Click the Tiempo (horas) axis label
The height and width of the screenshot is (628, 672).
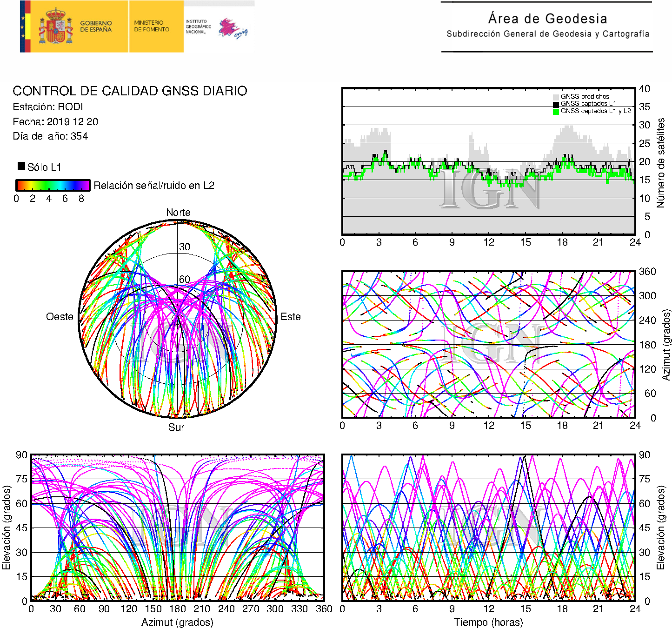click(x=488, y=622)
